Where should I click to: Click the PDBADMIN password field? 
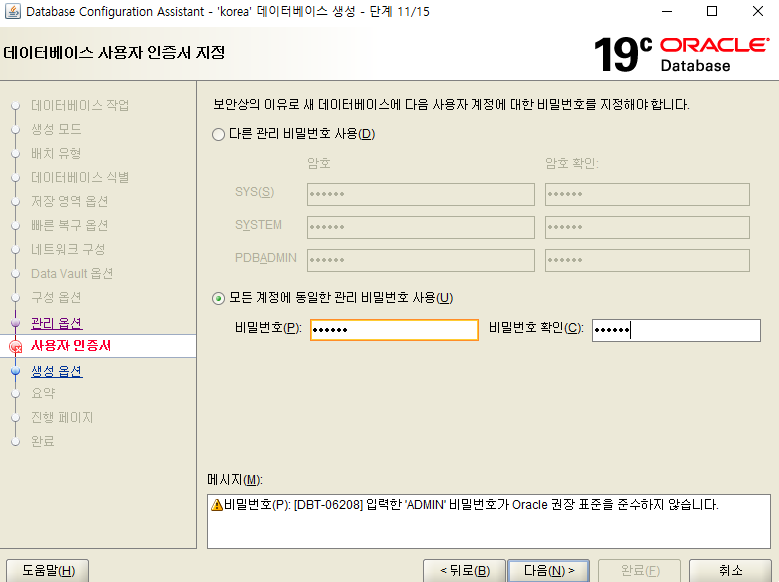tap(421, 260)
